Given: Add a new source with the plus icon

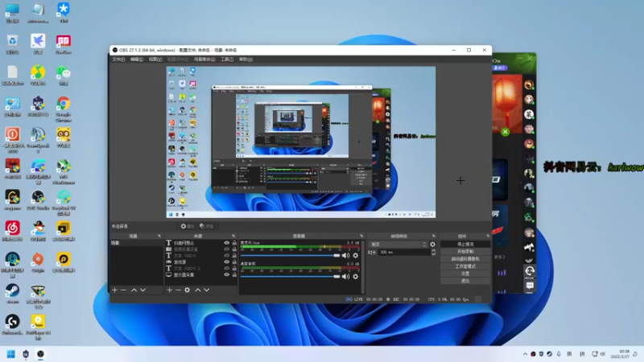Looking at the screenshot, I should coord(170,290).
